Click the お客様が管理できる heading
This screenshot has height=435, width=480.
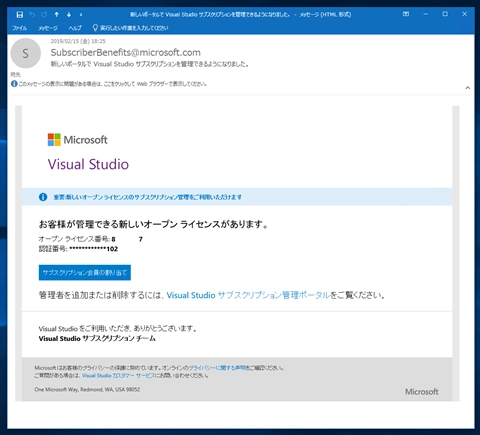click(153, 224)
